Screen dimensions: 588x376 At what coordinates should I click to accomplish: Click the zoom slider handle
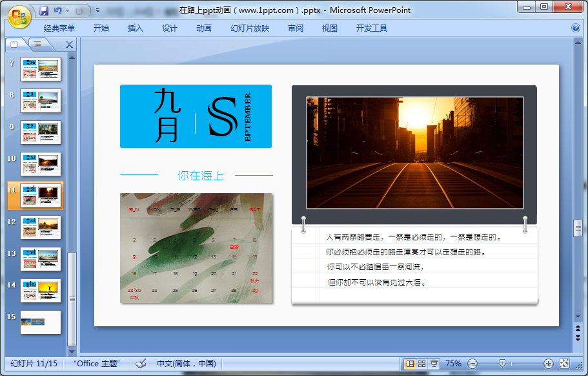pos(502,363)
